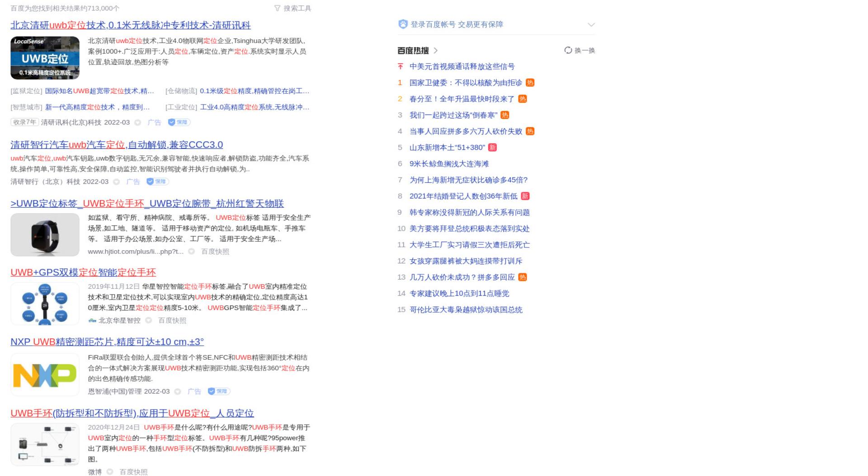The image size is (868, 476).
Task: Click the Baidu paw shield icon beside 登录百度帐号
Action: click(403, 24)
